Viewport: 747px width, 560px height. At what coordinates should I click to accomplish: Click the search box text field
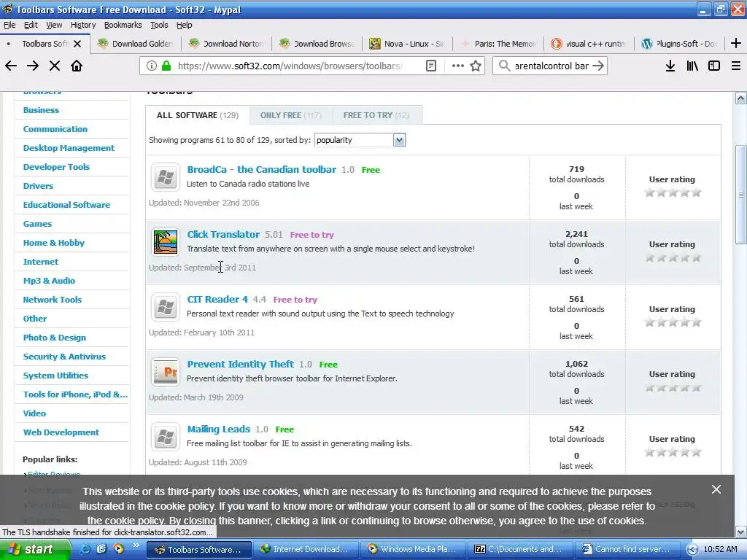click(x=551, y=66)
